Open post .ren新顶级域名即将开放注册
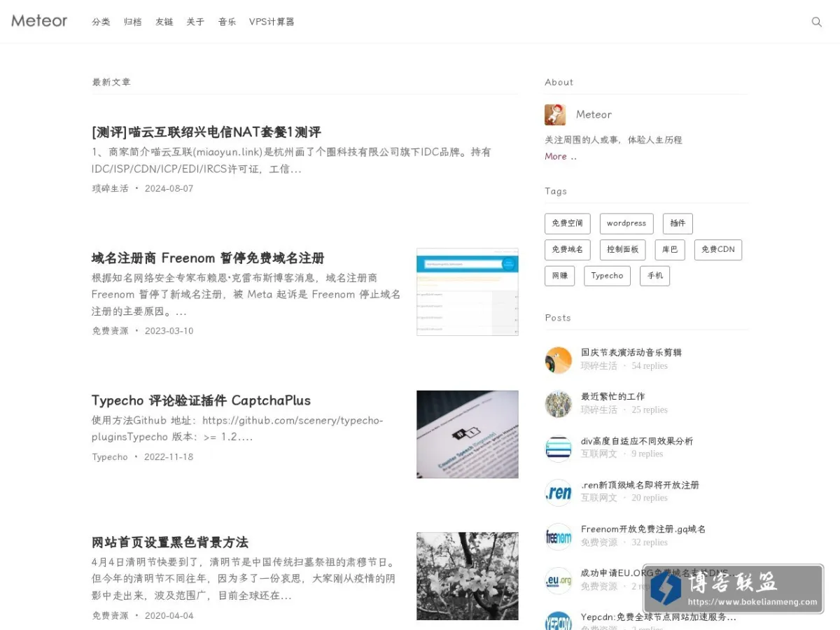840x630 pixels. [x=640, y=484]
